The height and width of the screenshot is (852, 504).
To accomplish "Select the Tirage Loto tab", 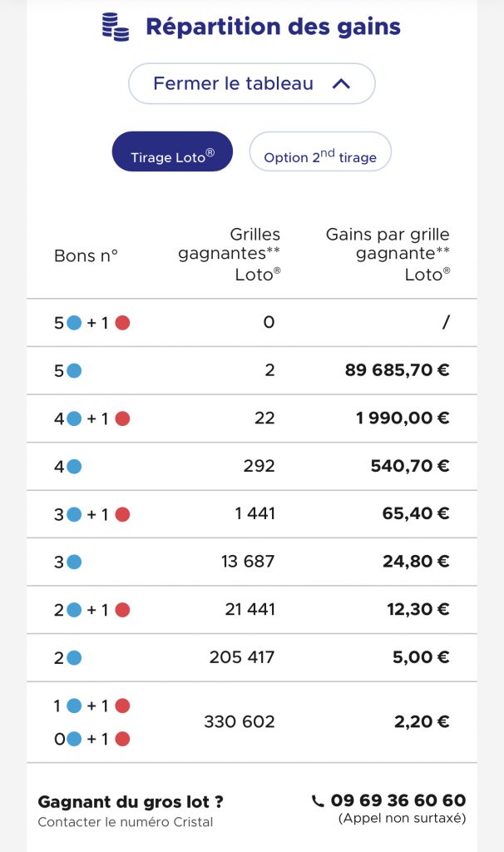I will [x=172, y=151].
